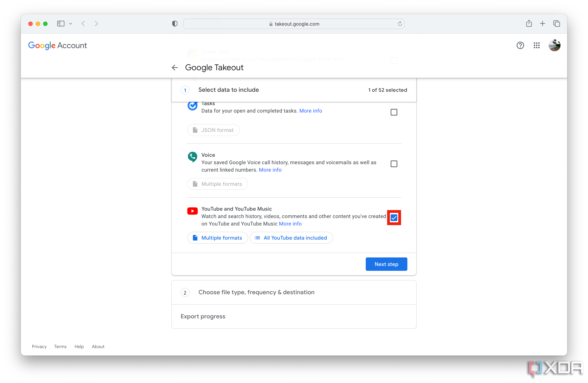Toggle the YouTube and YouTube Music checkbox
Screen dimensions: 588x383
(394, 217)
